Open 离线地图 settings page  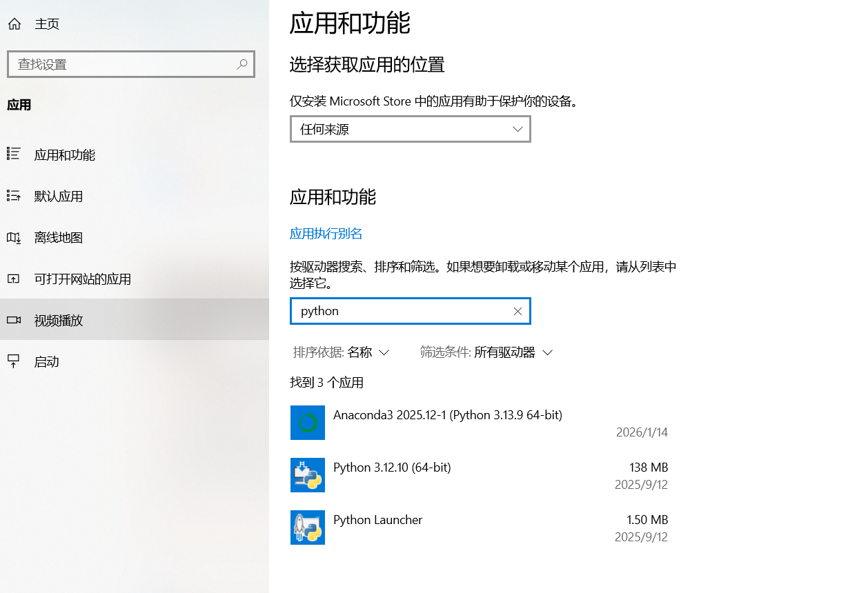click(x=135, y=237)
